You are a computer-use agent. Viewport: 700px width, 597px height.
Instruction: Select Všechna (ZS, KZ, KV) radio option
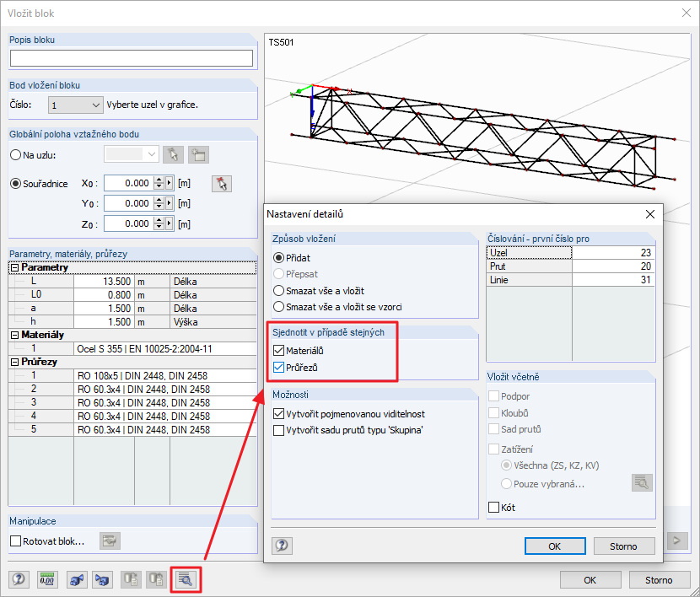[x=506, y=465]
